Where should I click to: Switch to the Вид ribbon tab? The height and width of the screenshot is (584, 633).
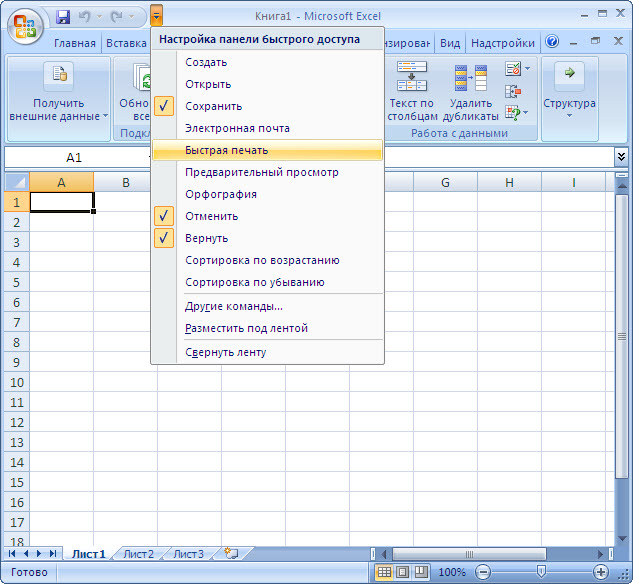(x=450, y=43)
